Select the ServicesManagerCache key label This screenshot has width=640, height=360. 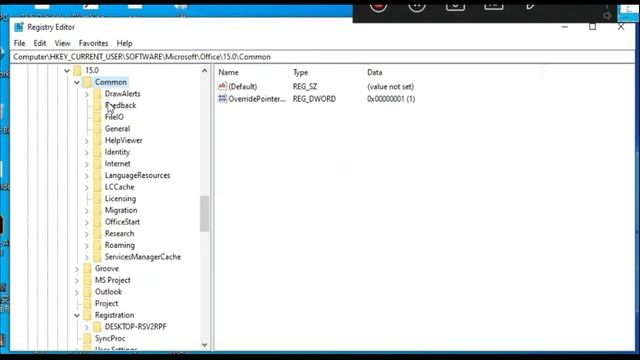coord(143,257)
